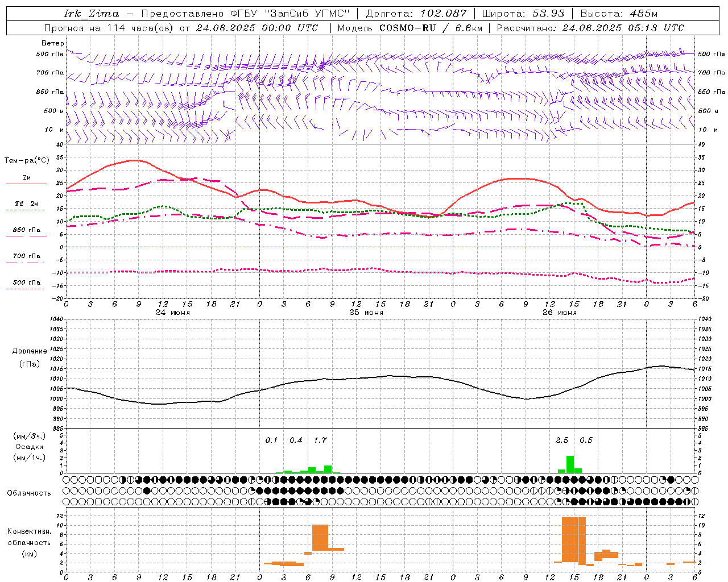Click the tallest green precipitation bar below 2.5
This screenshot has width=728, height=582.
click(570, 464)
